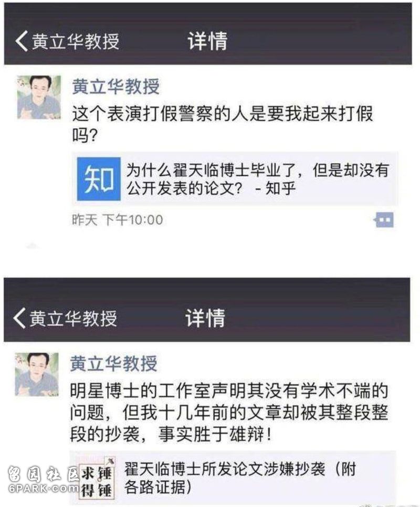Select the first post text about 打假警察

tap(223, 124)
